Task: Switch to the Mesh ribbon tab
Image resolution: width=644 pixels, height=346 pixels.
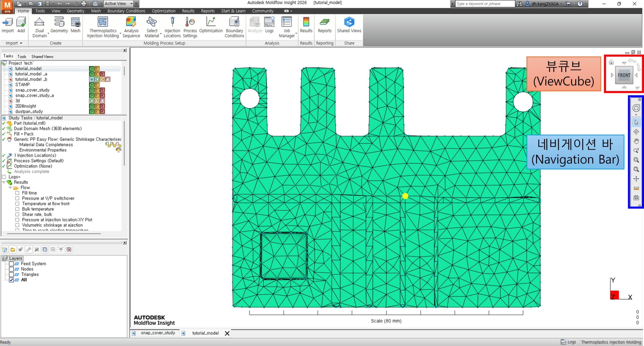Action: (96, 11)
